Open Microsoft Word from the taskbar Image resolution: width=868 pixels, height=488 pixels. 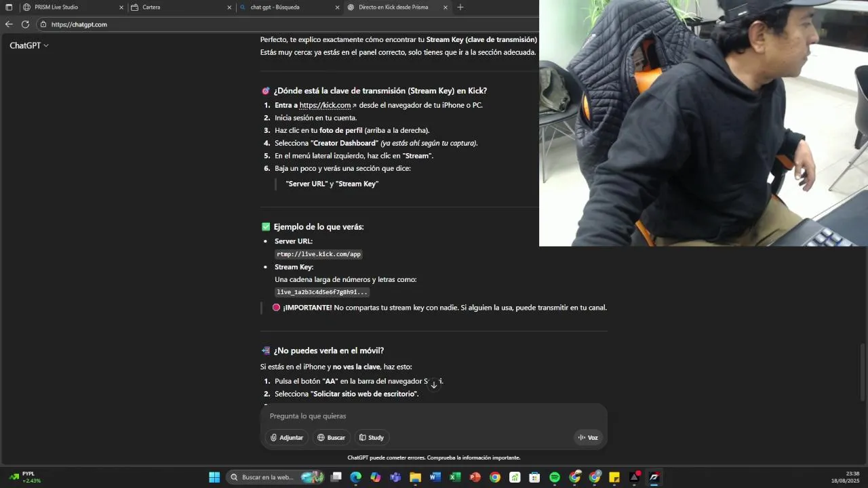point(435,477)
